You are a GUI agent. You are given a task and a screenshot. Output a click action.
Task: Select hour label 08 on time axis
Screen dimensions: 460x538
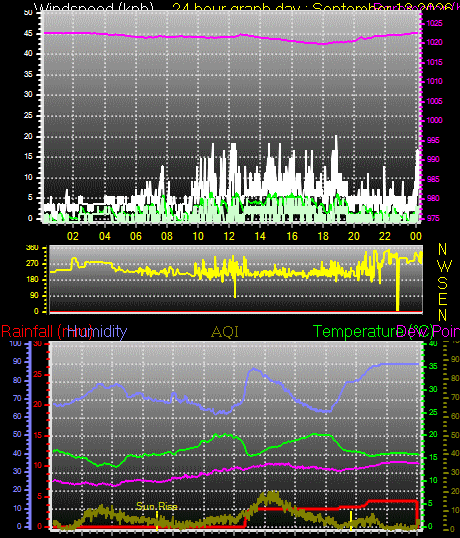[x=167, y=236]
